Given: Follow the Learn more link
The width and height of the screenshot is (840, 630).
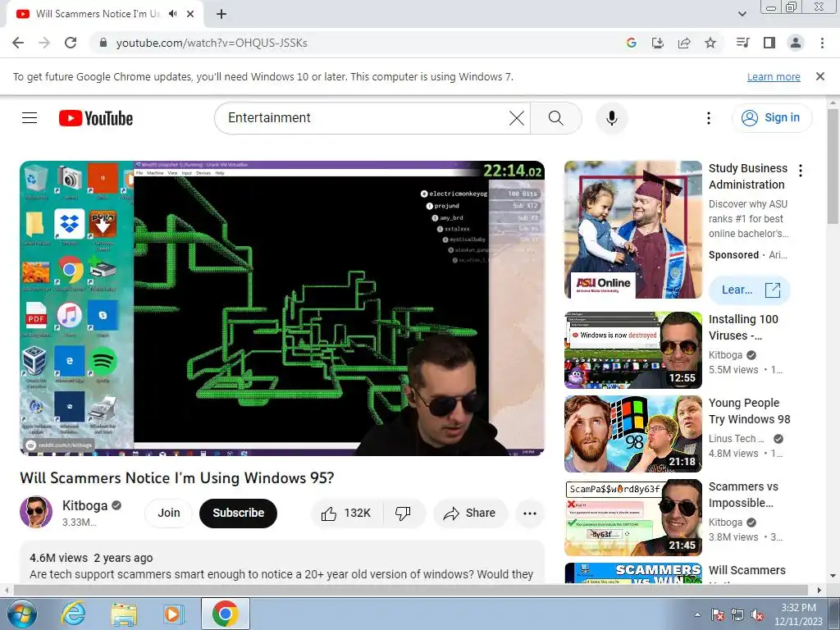Looking at the screenshot, I should tap(774, 77).
